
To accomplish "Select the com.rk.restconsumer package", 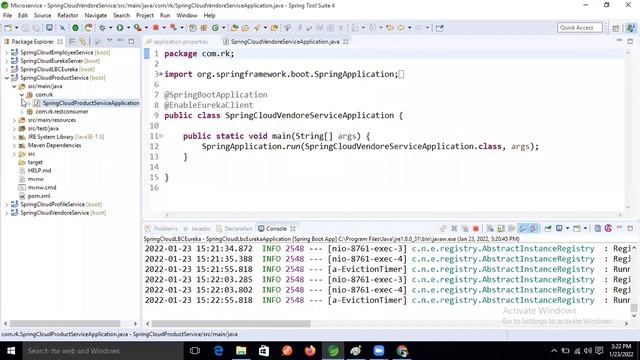I will pos(62,111).
